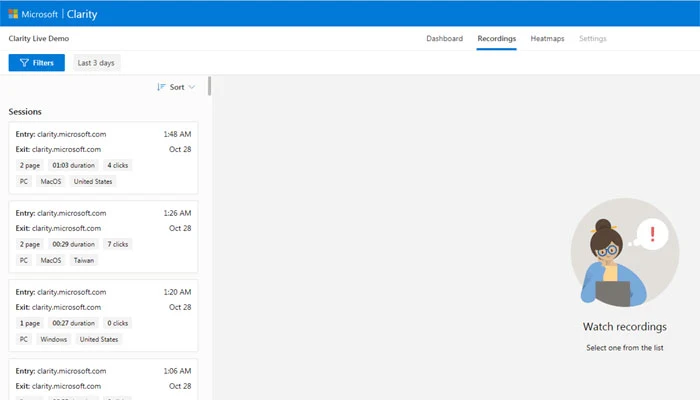
Task: Open the Dashboard tab
Action: point(444,38)
